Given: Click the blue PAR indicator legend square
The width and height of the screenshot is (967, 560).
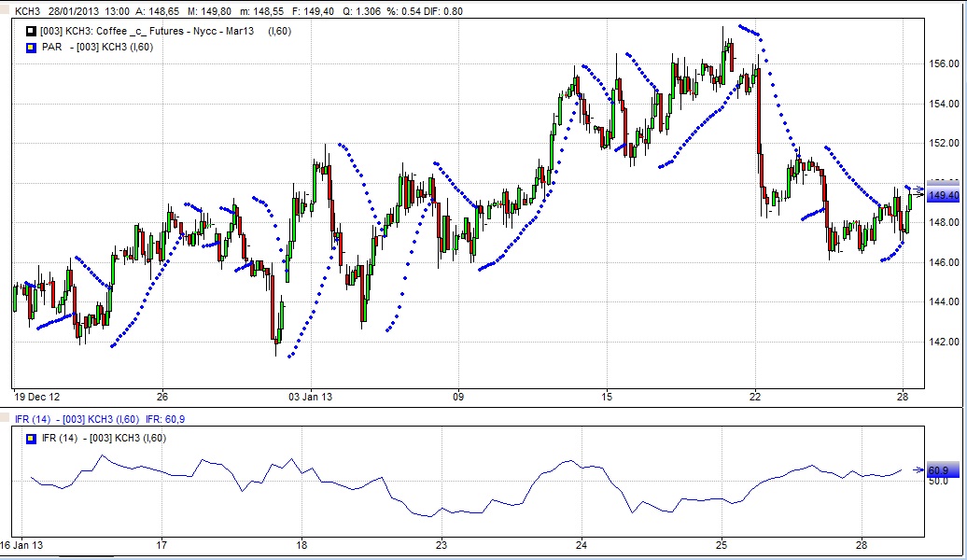Looking at the screenshot, I should tap(31, 47).
